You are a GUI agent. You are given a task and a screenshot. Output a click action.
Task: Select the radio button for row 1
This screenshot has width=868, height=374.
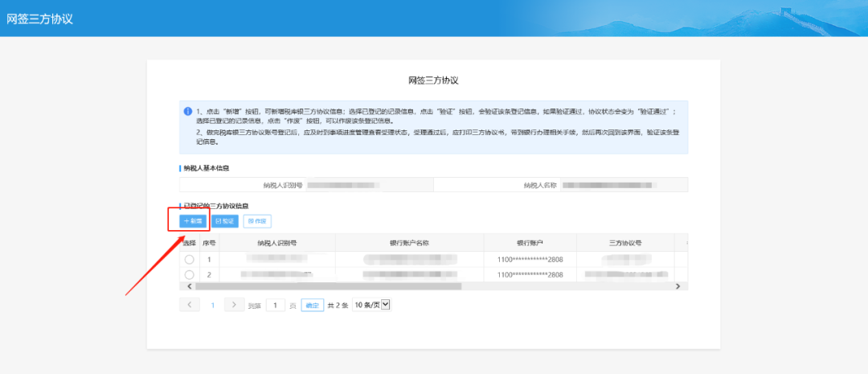pos(190,259)
